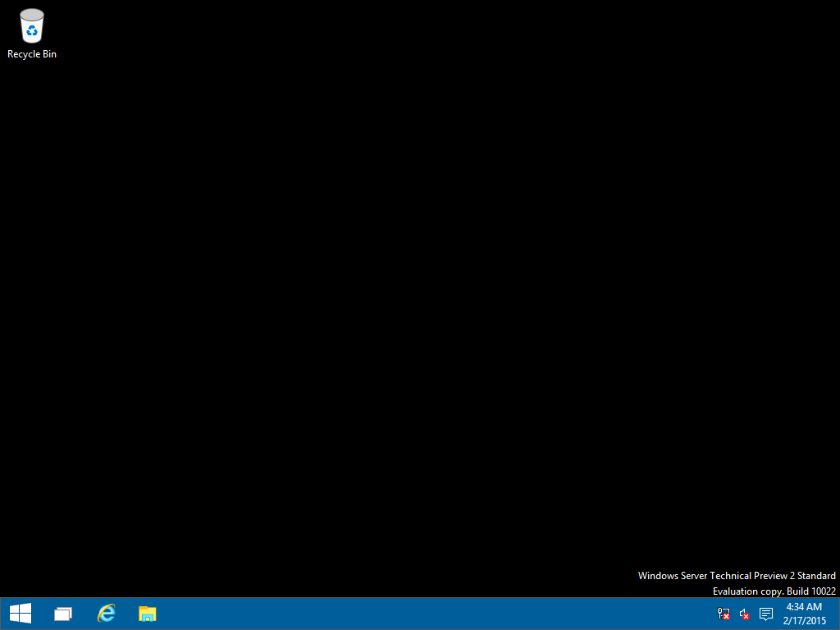This screenshot has width=840, height=630.
Task: Switch windows using Task View
Action: point(62,613)
